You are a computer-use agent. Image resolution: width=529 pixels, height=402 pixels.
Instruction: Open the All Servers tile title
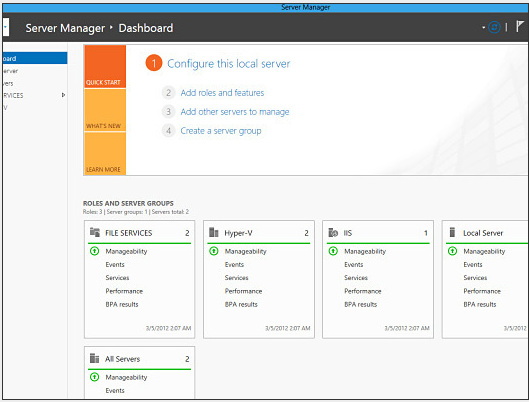click(122, 359)
